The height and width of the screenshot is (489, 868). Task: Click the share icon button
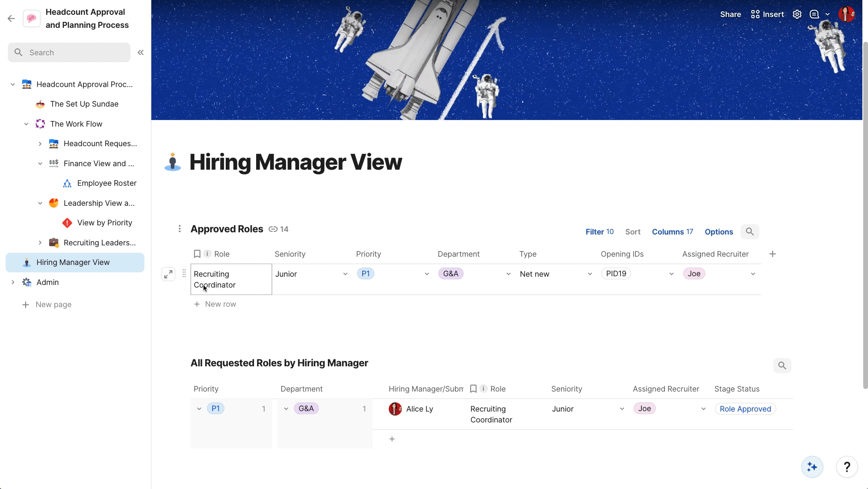(730, 14)
